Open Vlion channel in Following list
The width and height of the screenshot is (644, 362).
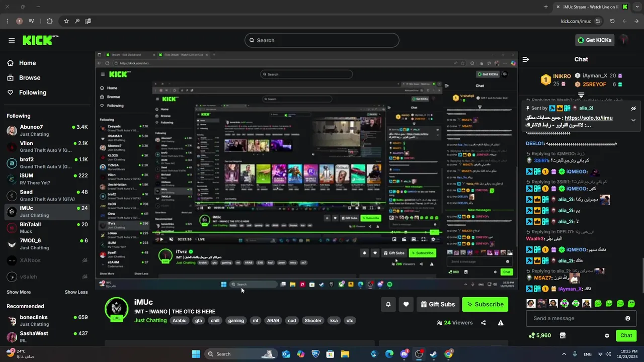click(47, 147)
